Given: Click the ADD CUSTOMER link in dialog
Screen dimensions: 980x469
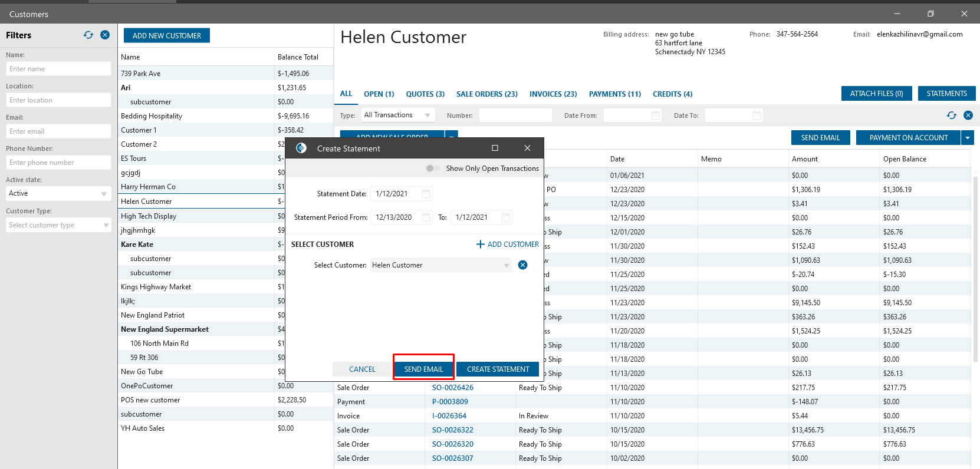Looking at the screenshot, I should [507, 245].
